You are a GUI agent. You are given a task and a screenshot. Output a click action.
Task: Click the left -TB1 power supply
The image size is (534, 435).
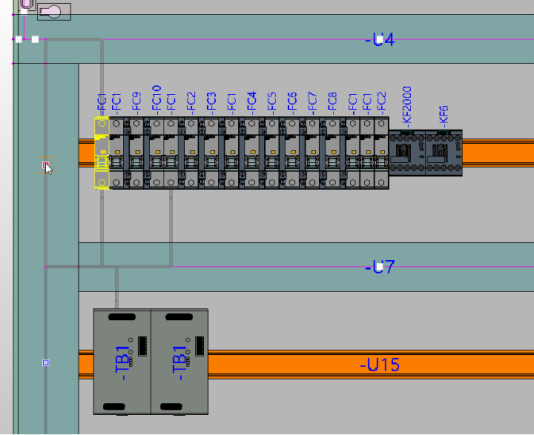coord(122,361)
